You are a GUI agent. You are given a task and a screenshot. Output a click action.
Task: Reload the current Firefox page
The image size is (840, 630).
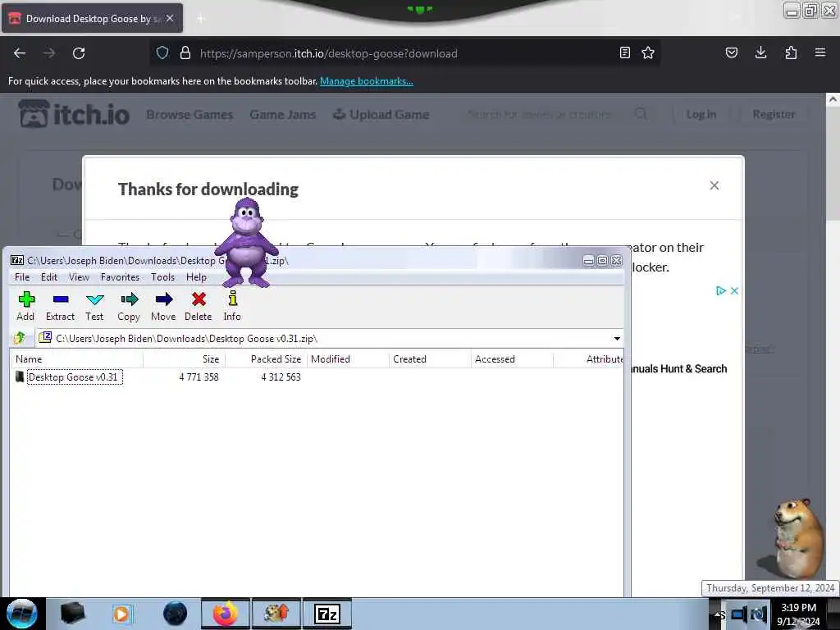coord(79,53)
